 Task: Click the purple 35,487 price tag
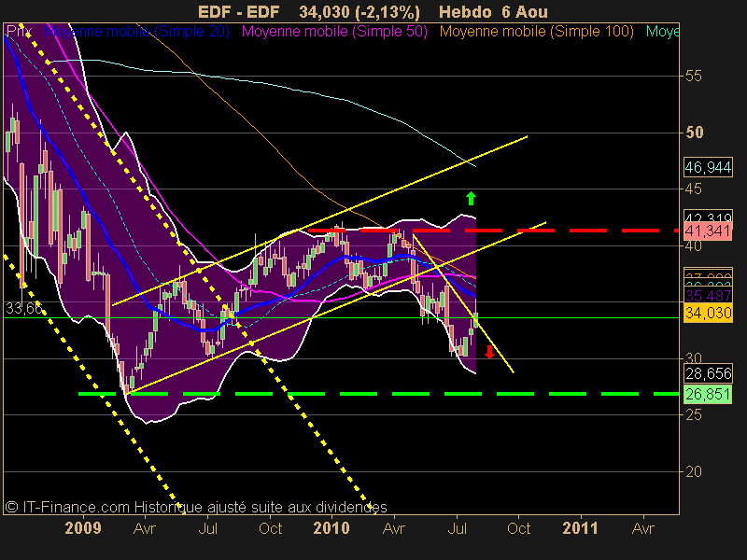tap(708, 296)
